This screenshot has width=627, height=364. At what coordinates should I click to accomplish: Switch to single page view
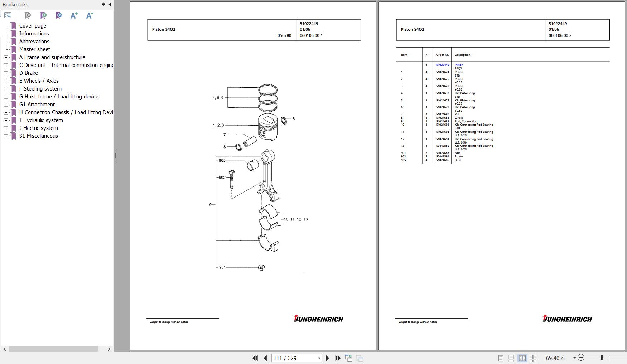pyautogui.click(x=501, y=358)
